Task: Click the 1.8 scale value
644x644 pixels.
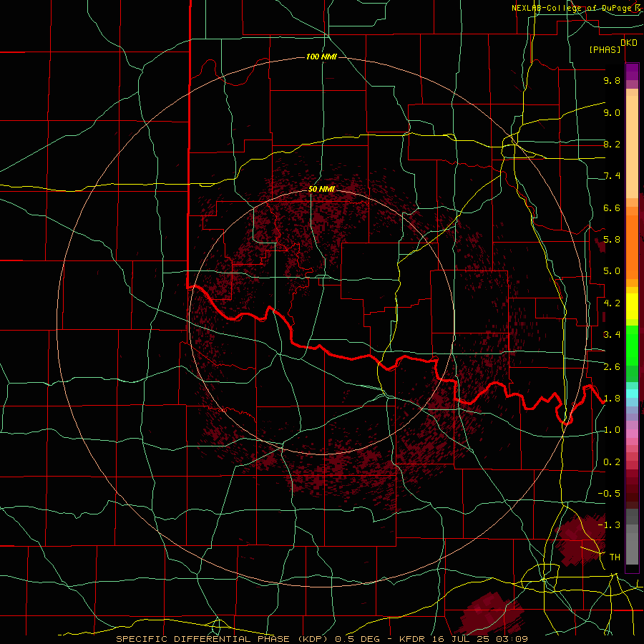Action: pyautogui.click(x=612, y=399)
